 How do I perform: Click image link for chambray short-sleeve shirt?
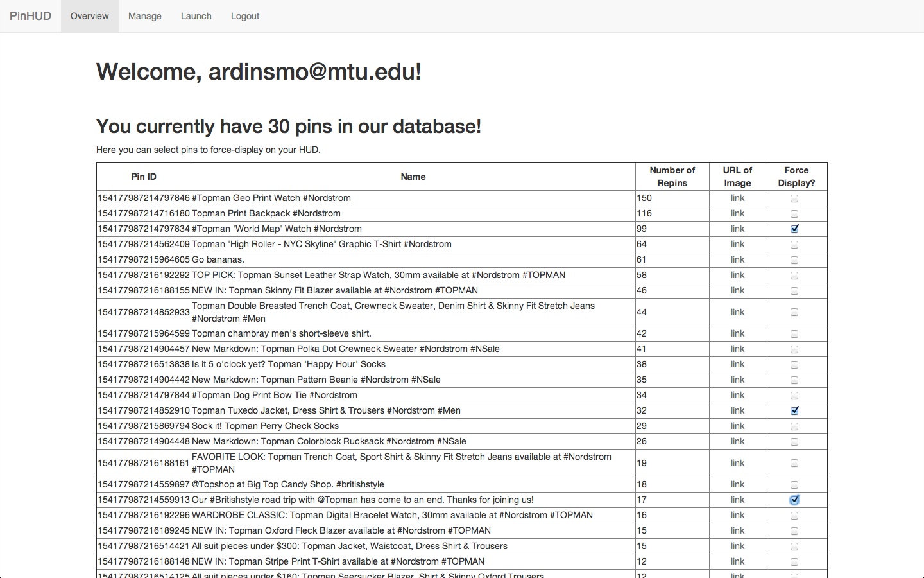[737, 333]
